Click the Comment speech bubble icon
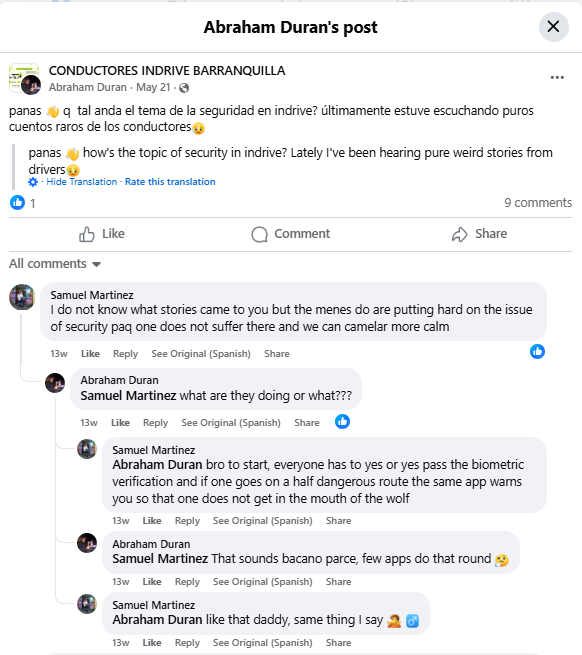582x655 pixels. point(259,234)
